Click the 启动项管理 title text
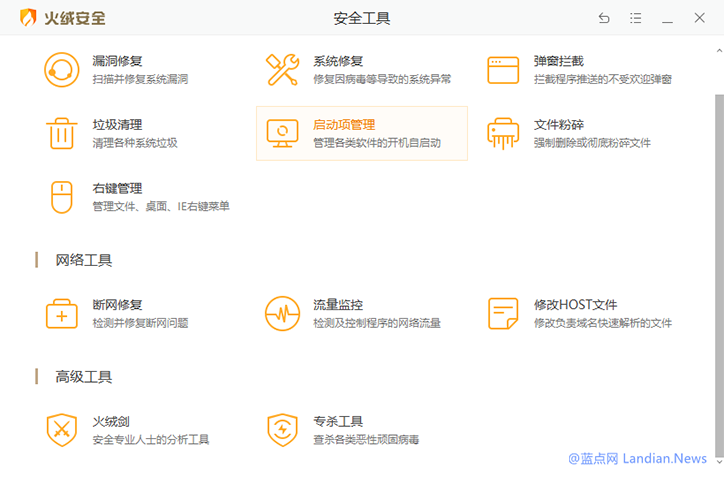This screenshot has width=724, height=477. (x=344, y=125)
